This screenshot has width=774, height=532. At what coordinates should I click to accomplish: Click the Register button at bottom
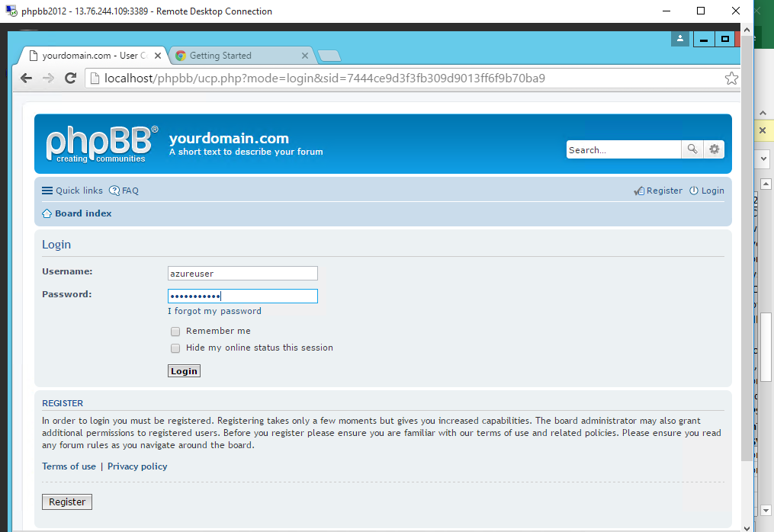pos(67,502)
